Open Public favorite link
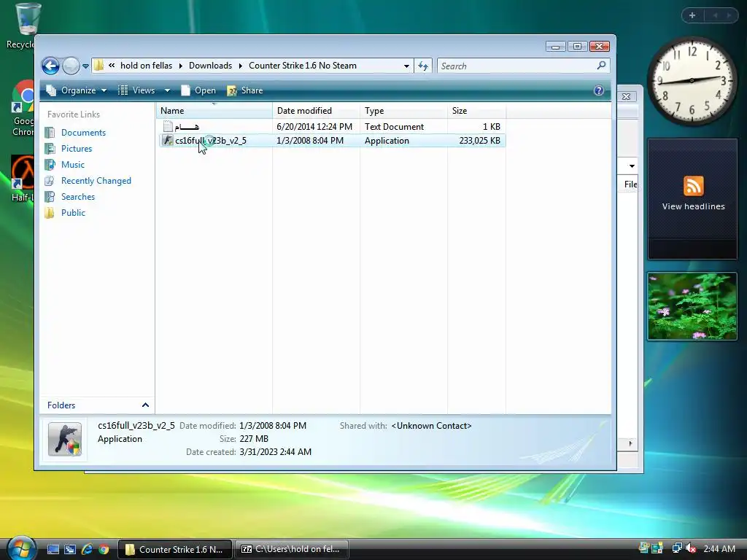Image resolution: width=747 pixels, height=560 pixels. [x=73, y=213]
